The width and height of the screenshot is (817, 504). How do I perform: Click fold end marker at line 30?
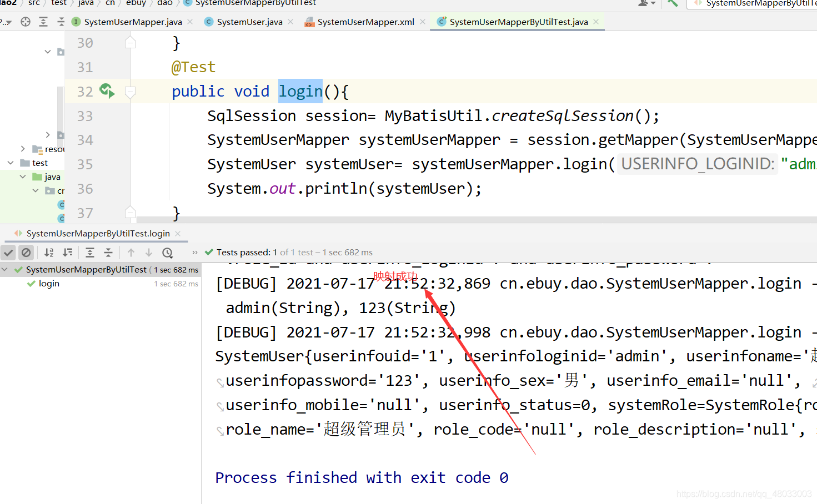131,43
